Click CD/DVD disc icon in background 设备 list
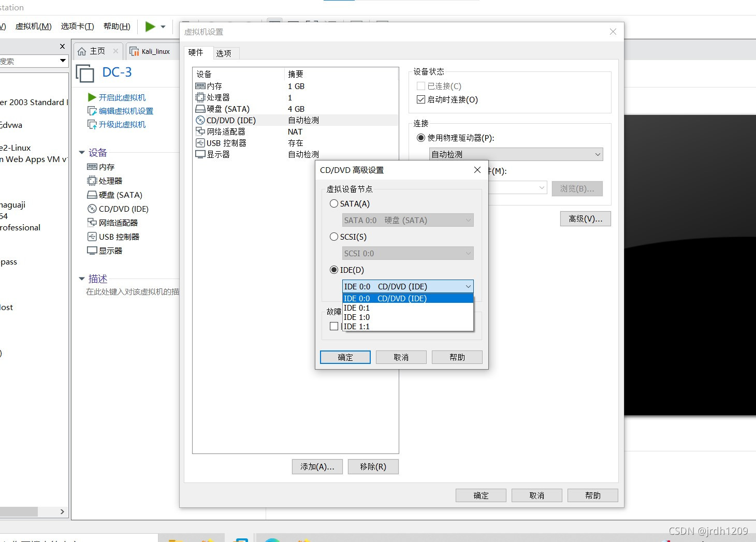 92,209
